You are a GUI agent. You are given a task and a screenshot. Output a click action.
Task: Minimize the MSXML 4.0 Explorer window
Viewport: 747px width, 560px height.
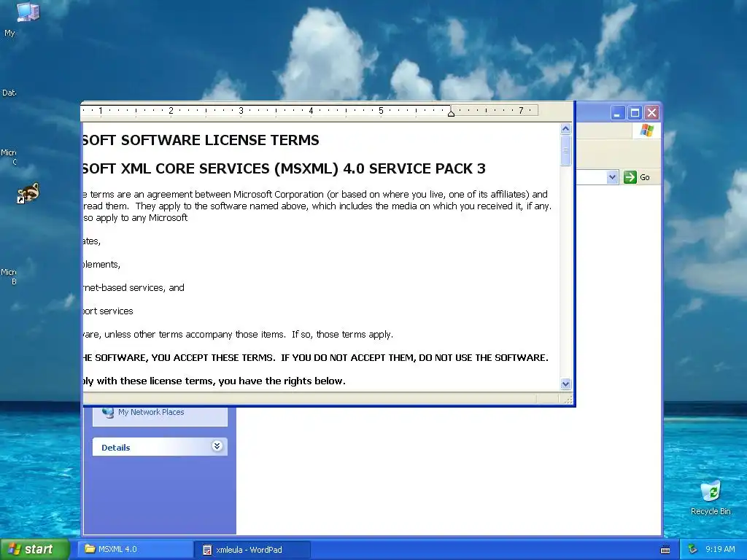click(617, 113)
